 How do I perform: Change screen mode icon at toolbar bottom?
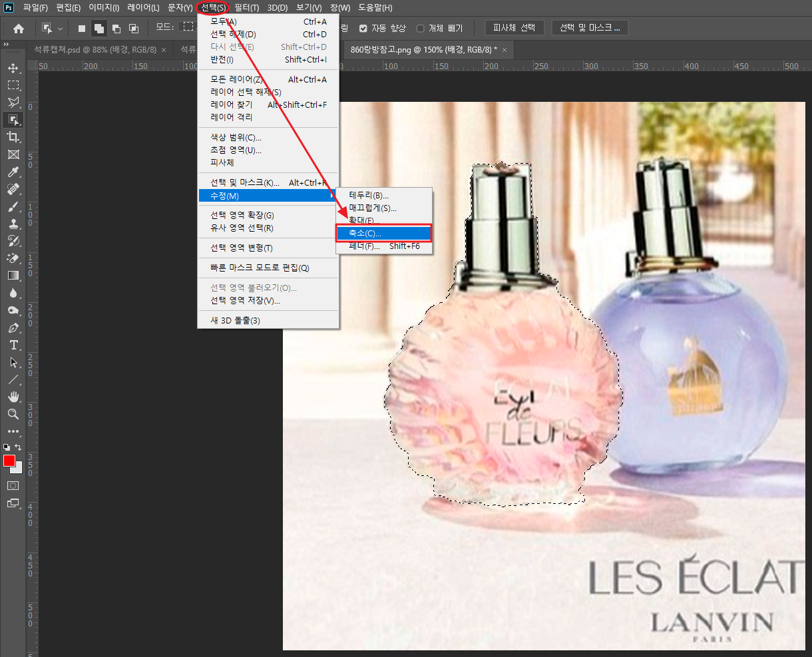click(x=13, y=503)
